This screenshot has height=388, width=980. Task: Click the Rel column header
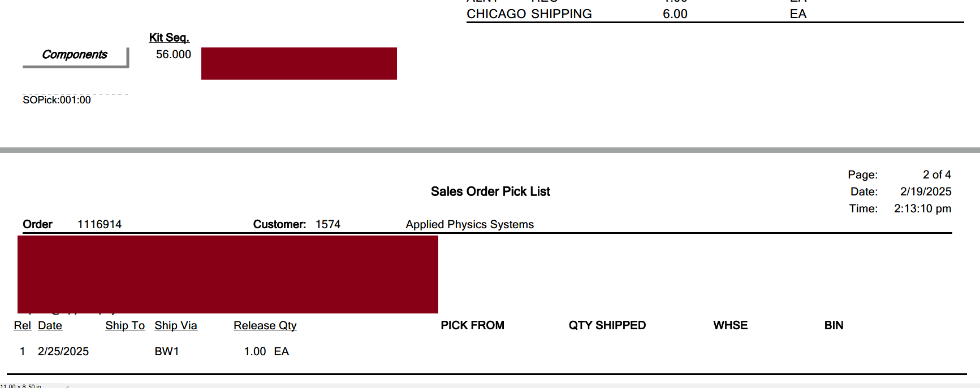tap(23, 326)
